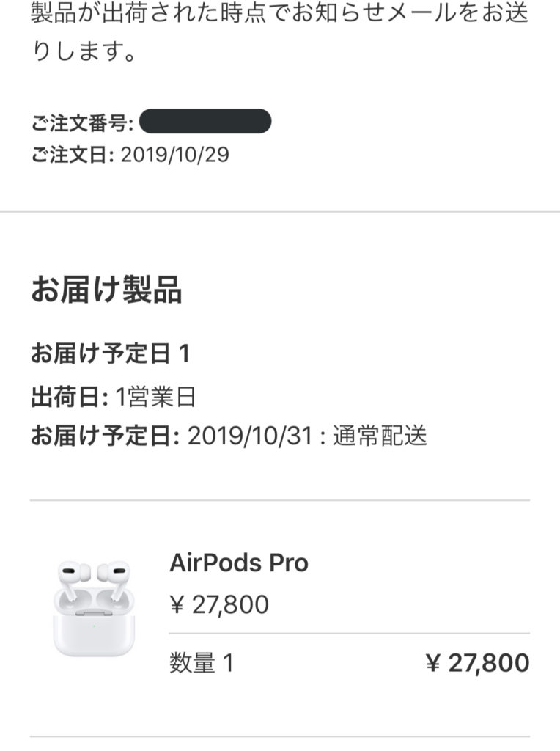Viewport: 560px width, 751px height.
Task: Click the お届け製品 heading
Action: click(x=106, y=290)
